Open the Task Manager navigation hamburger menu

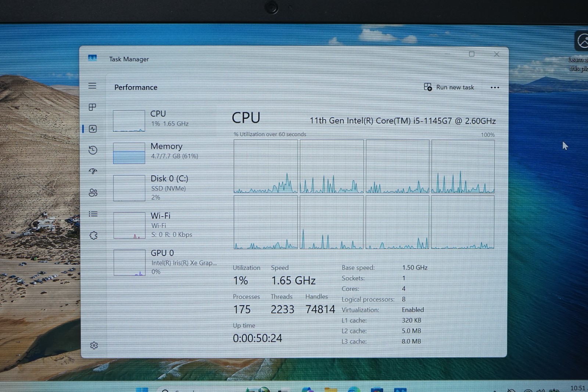[92, 86]
